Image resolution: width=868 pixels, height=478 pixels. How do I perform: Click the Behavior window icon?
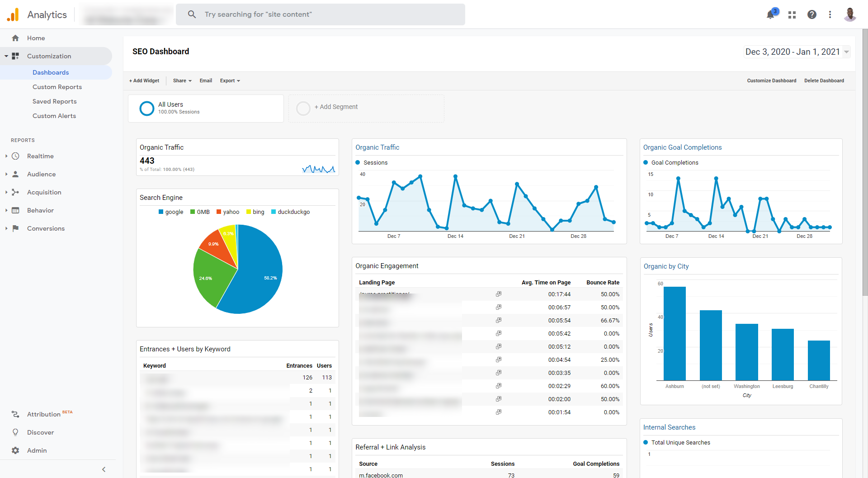[15, 210]
